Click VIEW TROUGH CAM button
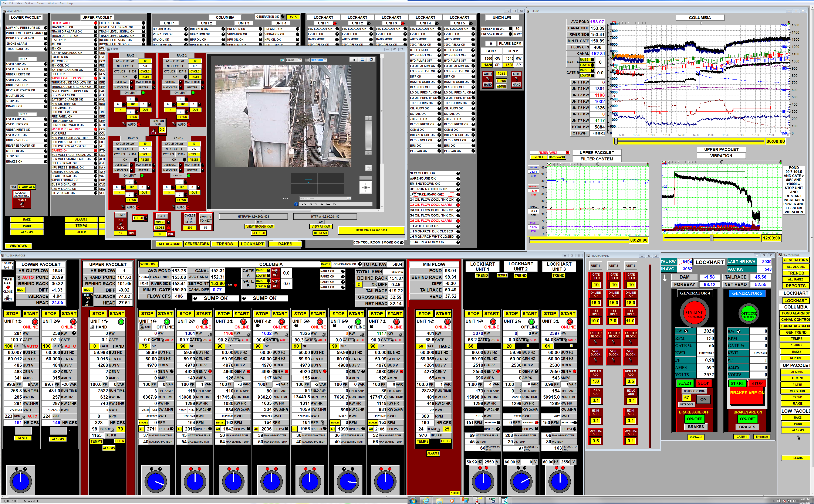 click(259, 227)
